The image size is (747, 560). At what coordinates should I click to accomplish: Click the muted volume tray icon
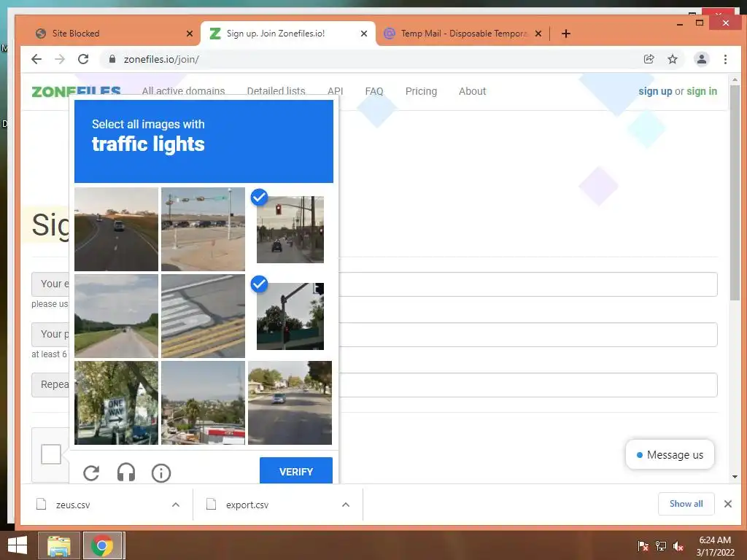click(678, 546)
